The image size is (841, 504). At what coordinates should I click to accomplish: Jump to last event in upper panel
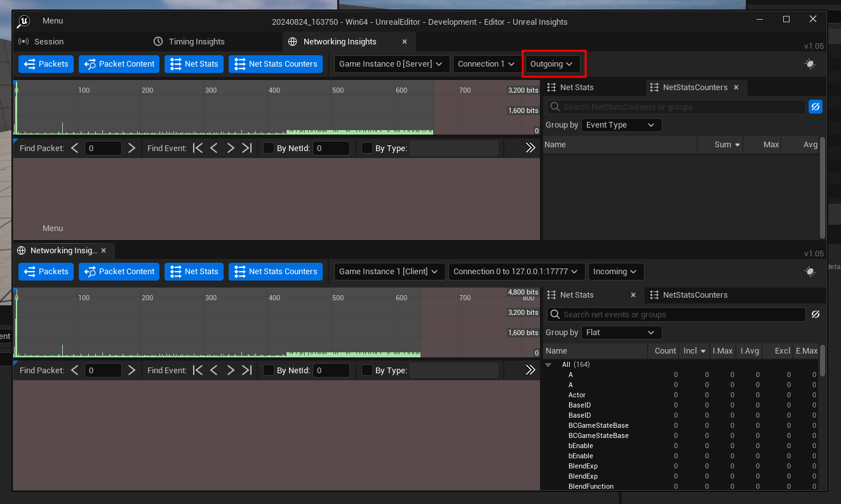point(247,149)
